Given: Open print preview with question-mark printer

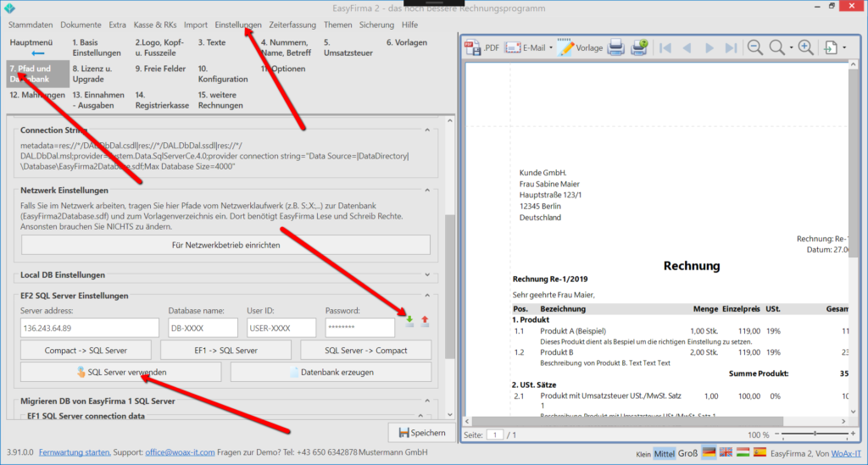Looking at the screenshot, I should pos(639,47).
